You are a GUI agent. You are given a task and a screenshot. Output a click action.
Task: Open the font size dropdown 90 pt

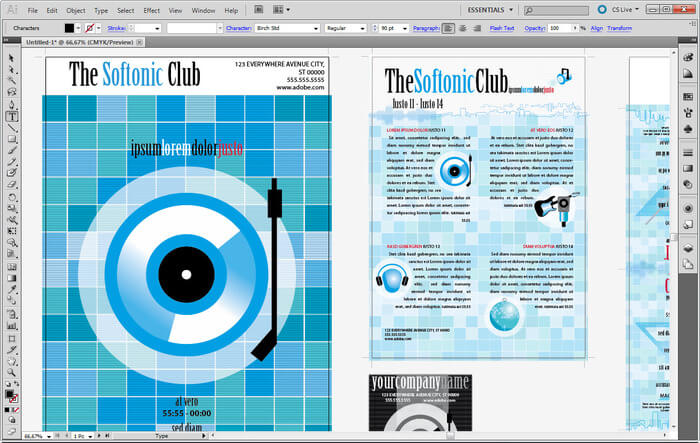click(x=404, y=28)
